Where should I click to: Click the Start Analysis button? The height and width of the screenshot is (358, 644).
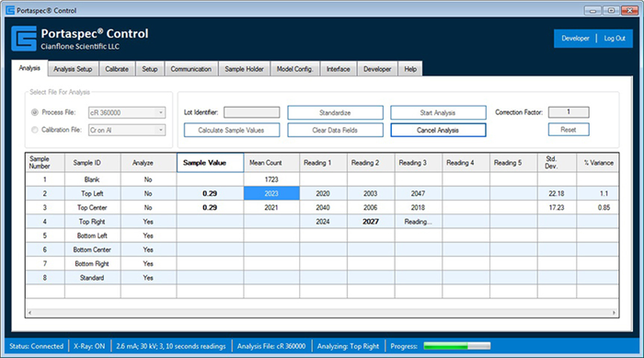pos(438,112)
